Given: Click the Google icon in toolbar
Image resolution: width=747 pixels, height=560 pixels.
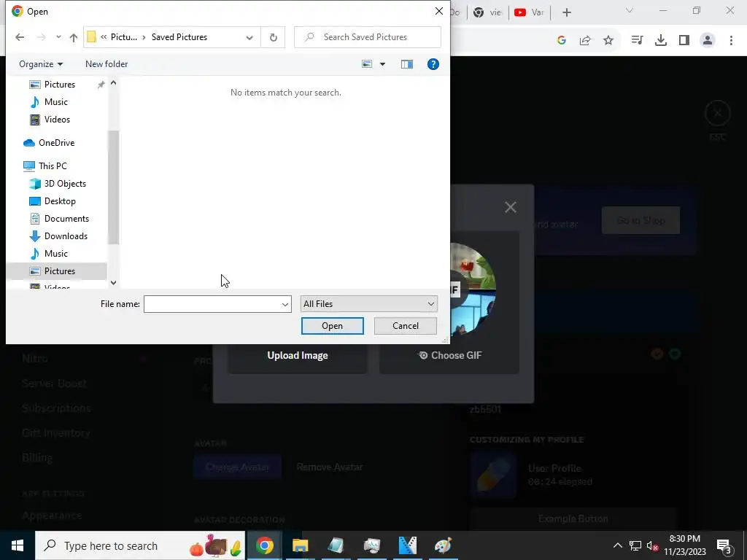Looking at the screenshot, I should (561, 41).
